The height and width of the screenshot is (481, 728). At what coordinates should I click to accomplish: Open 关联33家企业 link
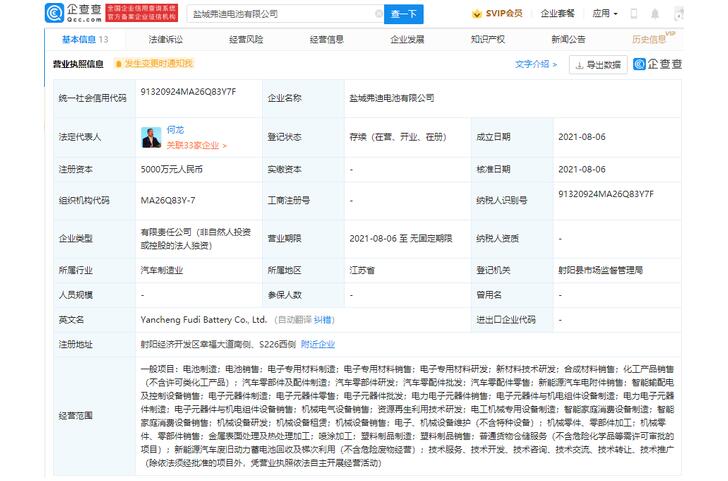196,145
